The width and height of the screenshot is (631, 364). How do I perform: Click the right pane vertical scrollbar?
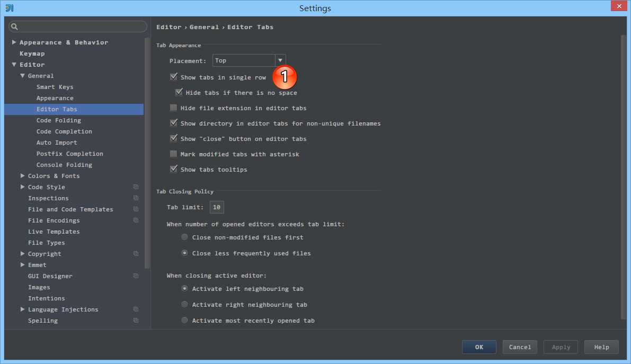click(x=624, y=177)
